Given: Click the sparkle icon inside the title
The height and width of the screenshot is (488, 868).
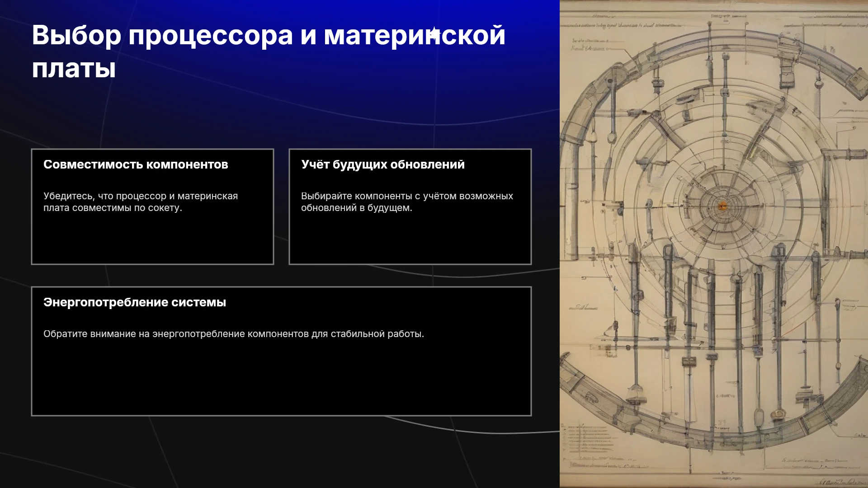Looking at the screenshot, I should [434, 34].
